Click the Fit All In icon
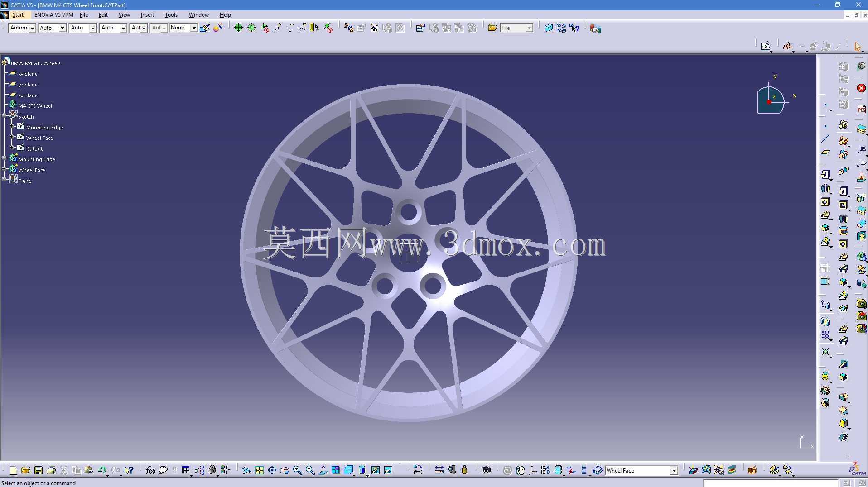This screenshot has height=487, width=868. [259, 470]
